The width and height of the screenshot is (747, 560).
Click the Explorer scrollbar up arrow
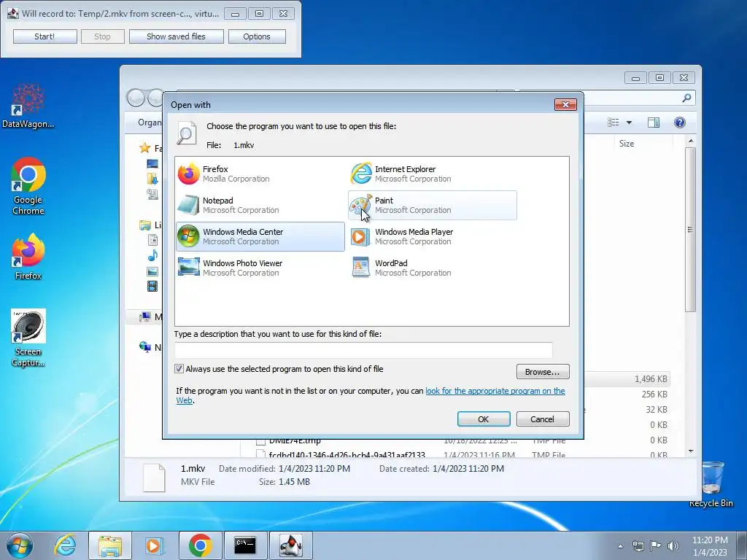(691, 141)
